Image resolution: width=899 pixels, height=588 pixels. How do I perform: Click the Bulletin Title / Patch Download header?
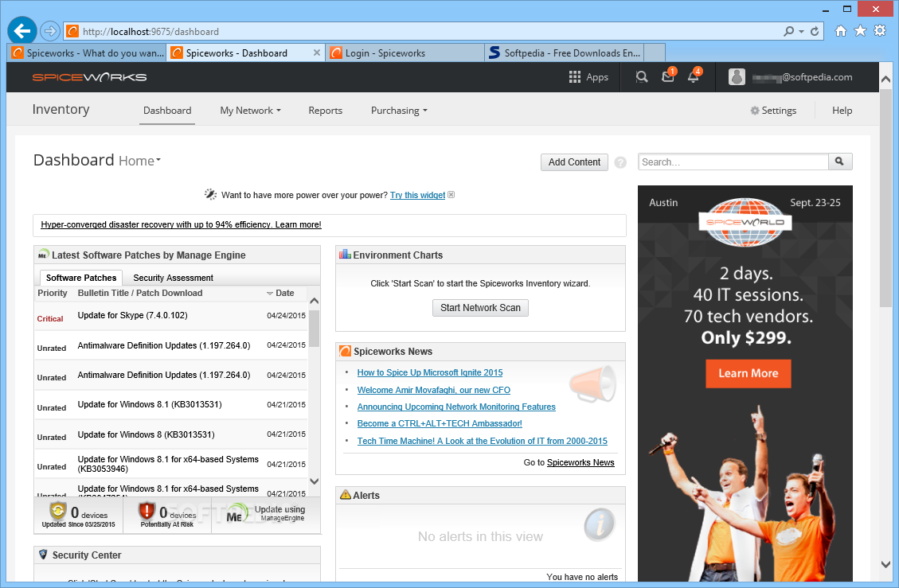[x=140, y=293]
